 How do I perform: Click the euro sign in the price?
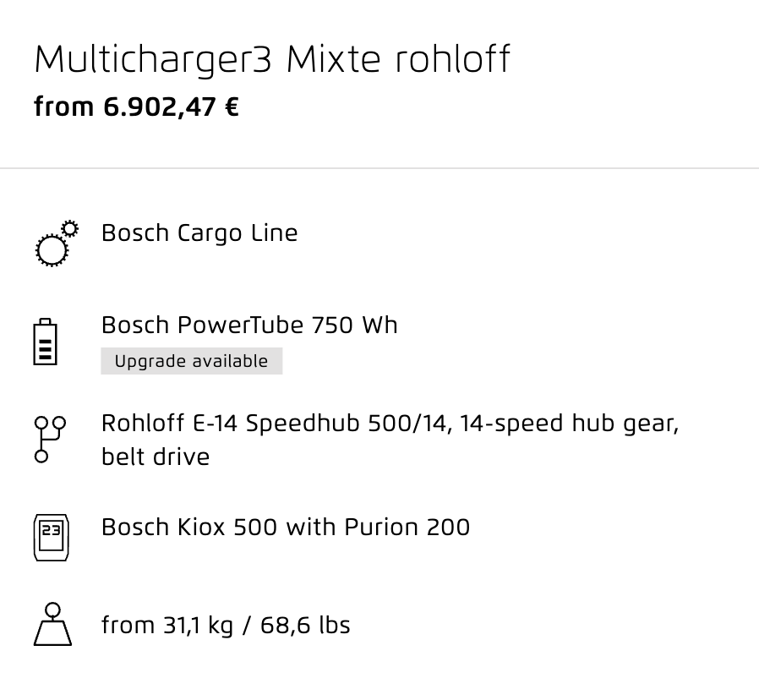coord(232,107)
